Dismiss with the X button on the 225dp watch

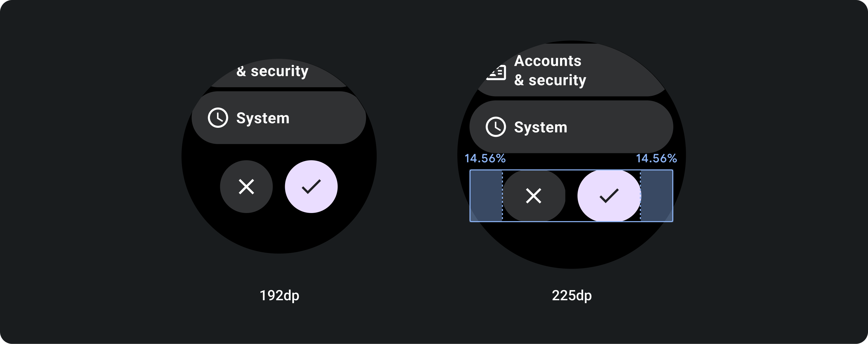[533, 196]
